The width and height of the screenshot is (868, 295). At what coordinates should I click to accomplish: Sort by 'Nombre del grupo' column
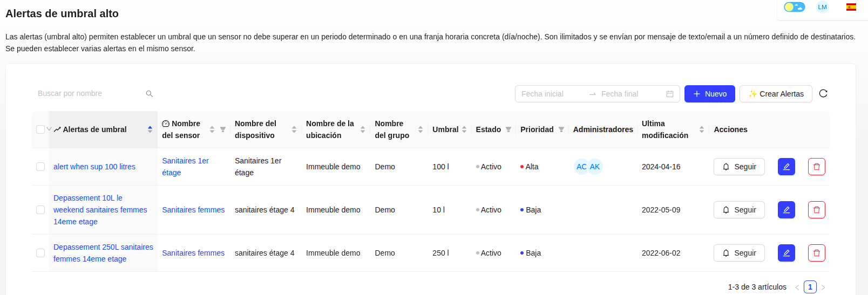[x=421, y=129]
